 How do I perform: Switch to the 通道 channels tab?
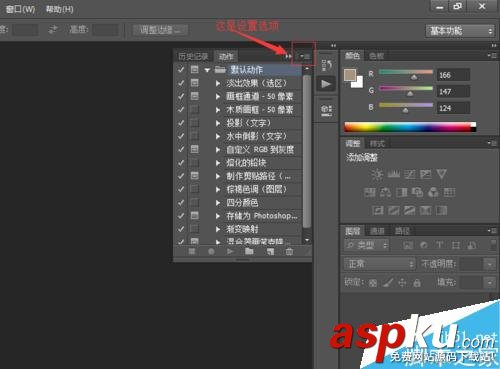tap(378, 231)
